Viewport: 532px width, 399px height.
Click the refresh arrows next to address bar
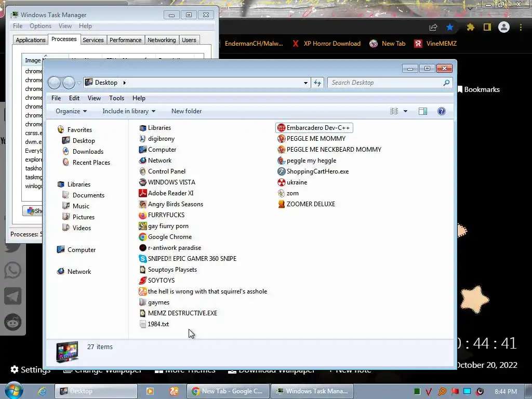pyautogui.click(x=317, y=83)
